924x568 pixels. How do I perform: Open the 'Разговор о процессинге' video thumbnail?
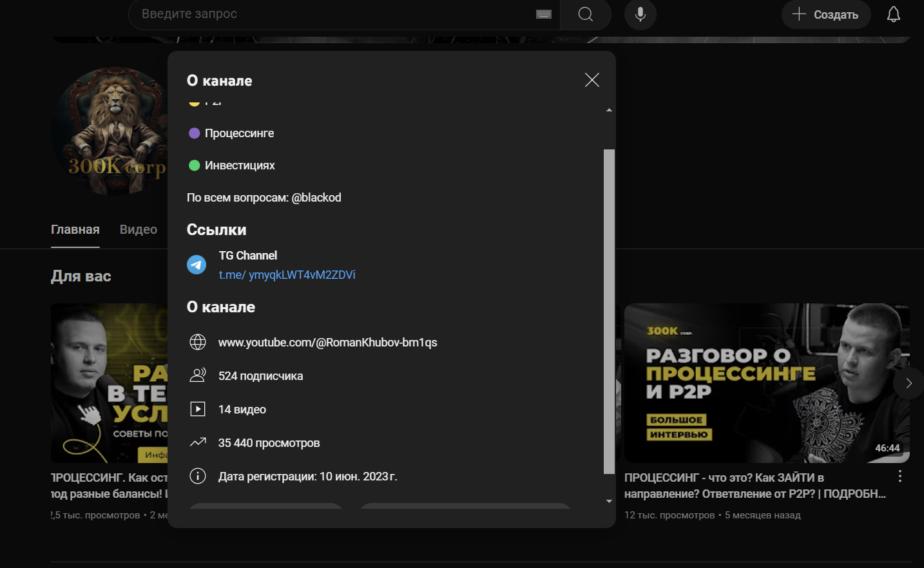coord(766,383)
